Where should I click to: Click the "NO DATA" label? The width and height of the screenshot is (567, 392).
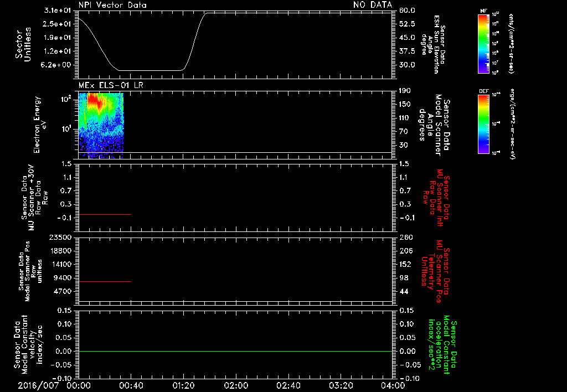(x=373, y=4)
